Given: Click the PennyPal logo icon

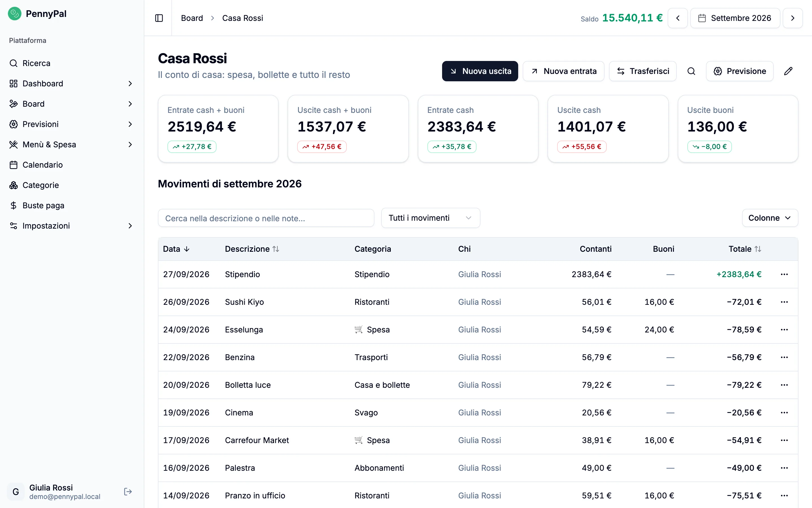Looking at the screenshot, I should tap(14, 14).
